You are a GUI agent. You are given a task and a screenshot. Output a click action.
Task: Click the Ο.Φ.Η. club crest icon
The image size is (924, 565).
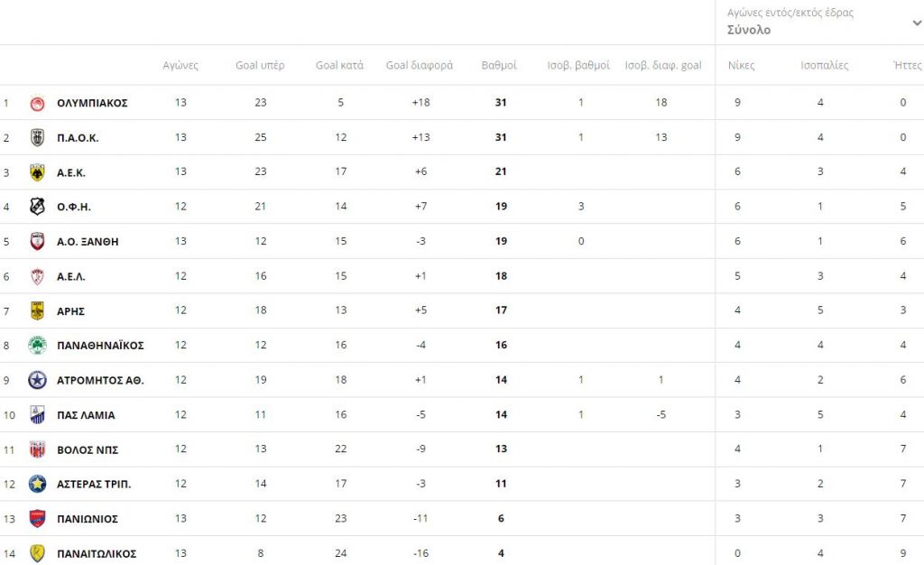(37, 207)
